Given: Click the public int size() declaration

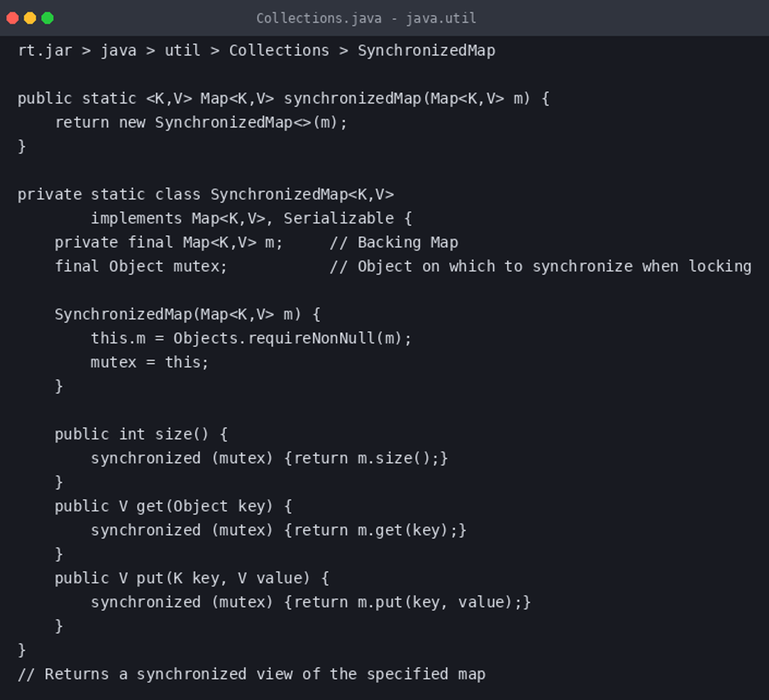Looking at the screenshot, I should [141, 435].
